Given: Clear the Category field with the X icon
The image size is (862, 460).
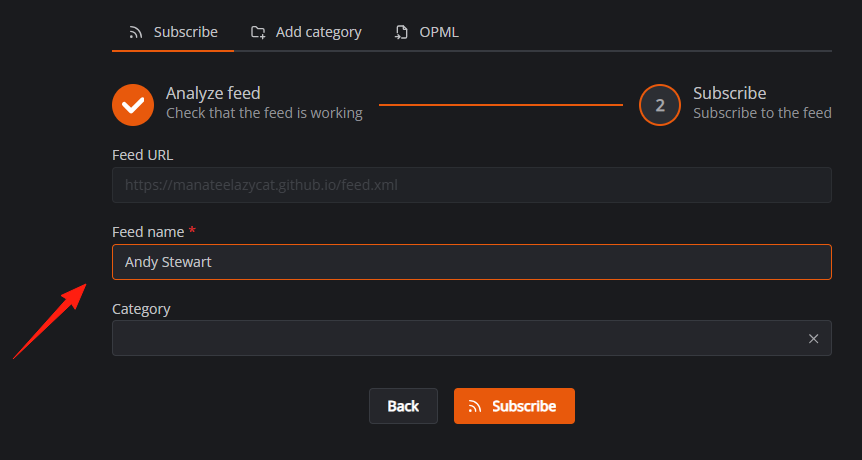Looking at the screenshot, I should point(814,339).
